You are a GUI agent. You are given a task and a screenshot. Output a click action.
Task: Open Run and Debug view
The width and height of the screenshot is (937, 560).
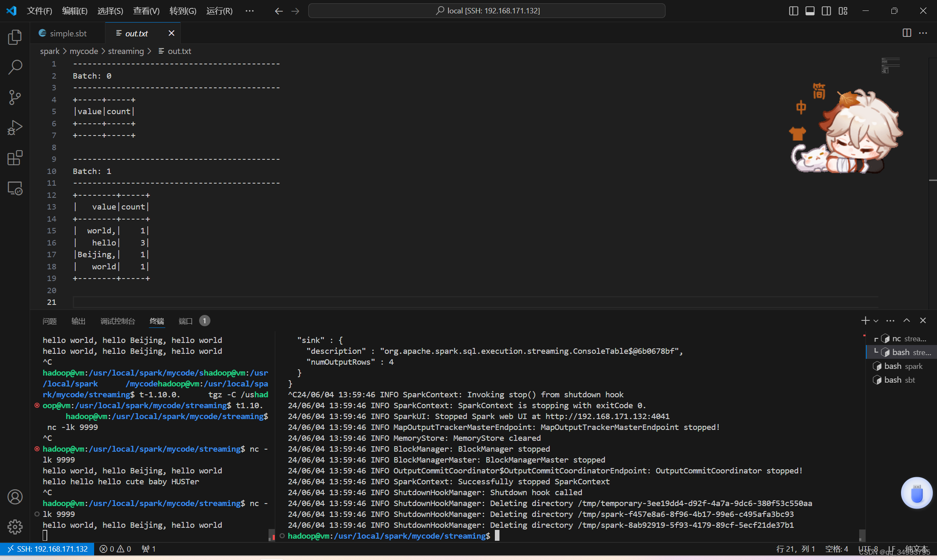tap(15, 128)
